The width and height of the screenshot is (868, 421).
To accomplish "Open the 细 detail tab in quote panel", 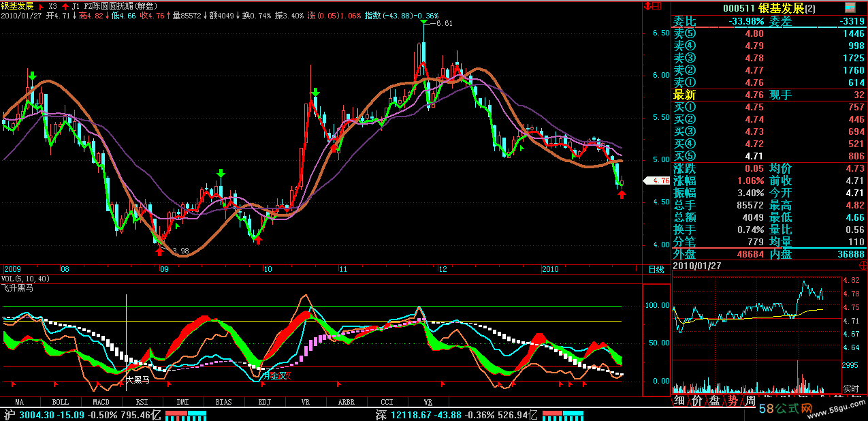I will point(679,401).
